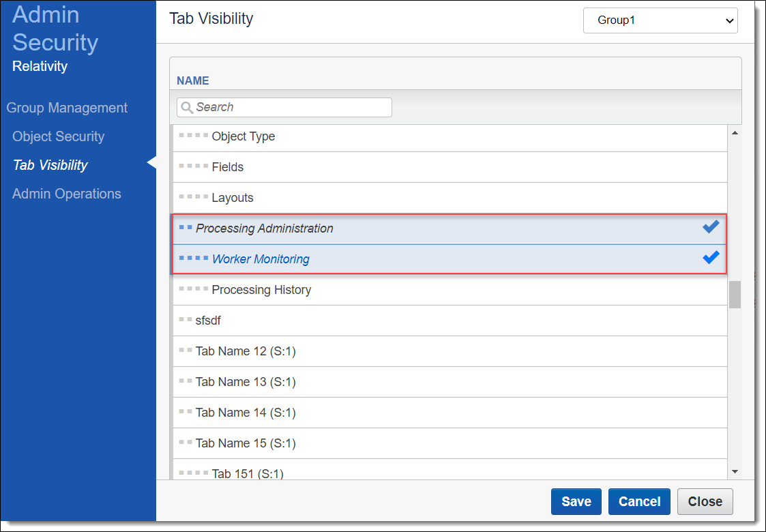Click the dotted indent icon beside Worker Monitoring

click(194, 258)
